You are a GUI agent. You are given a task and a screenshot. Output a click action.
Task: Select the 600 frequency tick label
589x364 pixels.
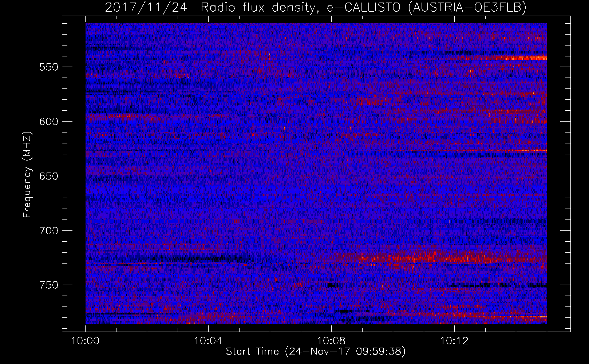click(x=49, y=122)
